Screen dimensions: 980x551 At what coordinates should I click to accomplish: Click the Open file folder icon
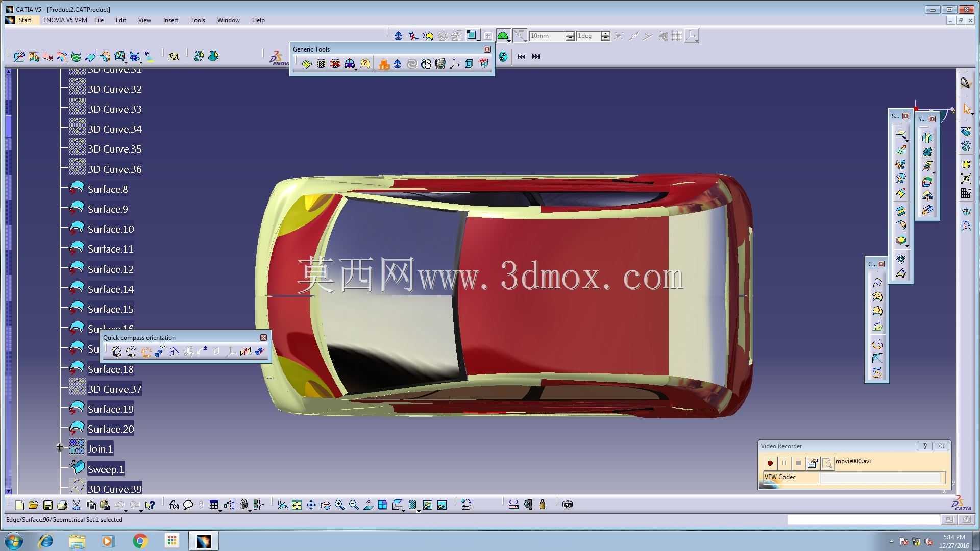click(x=34, y=505)
